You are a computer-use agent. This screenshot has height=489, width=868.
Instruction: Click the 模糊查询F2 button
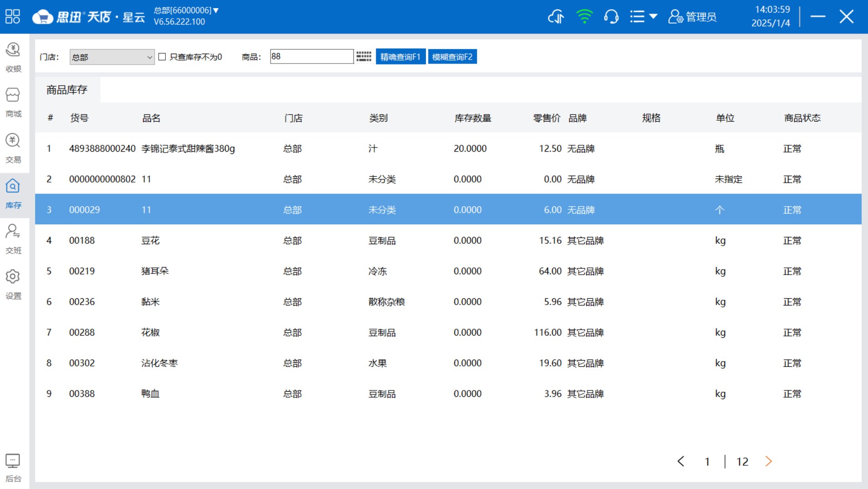(452, 57)
